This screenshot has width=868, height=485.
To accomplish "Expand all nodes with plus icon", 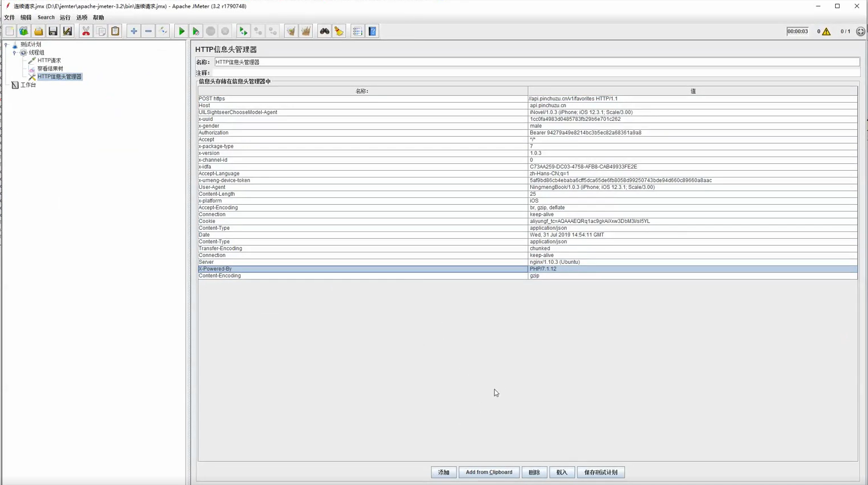I will [133, 31].
